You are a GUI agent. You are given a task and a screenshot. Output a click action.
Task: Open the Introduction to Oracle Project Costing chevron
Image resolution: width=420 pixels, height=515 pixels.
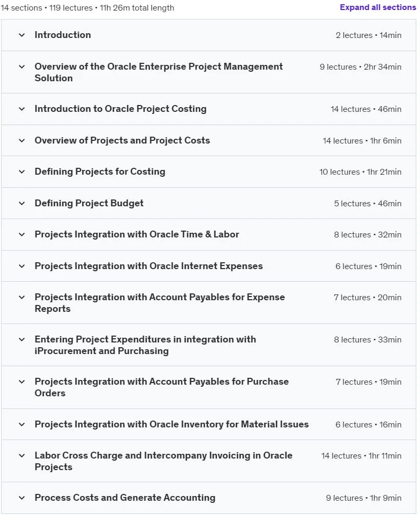click(x=22, y=109)
